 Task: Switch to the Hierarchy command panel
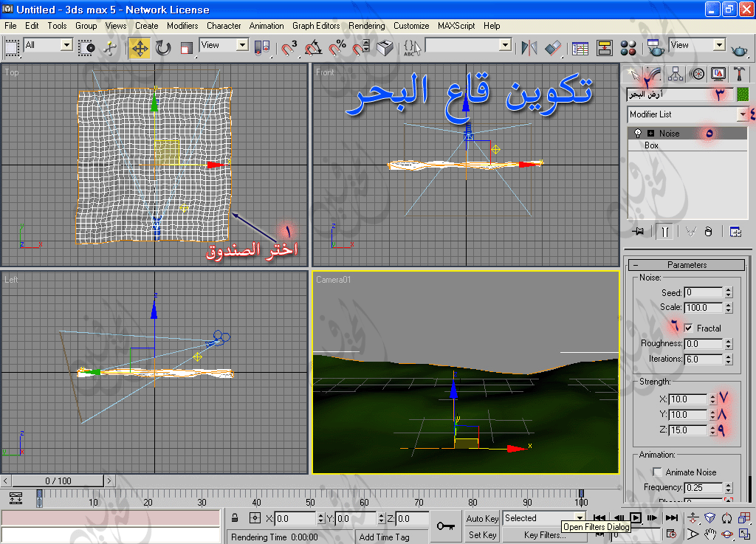pyautogui.click(x=676, y=75)
